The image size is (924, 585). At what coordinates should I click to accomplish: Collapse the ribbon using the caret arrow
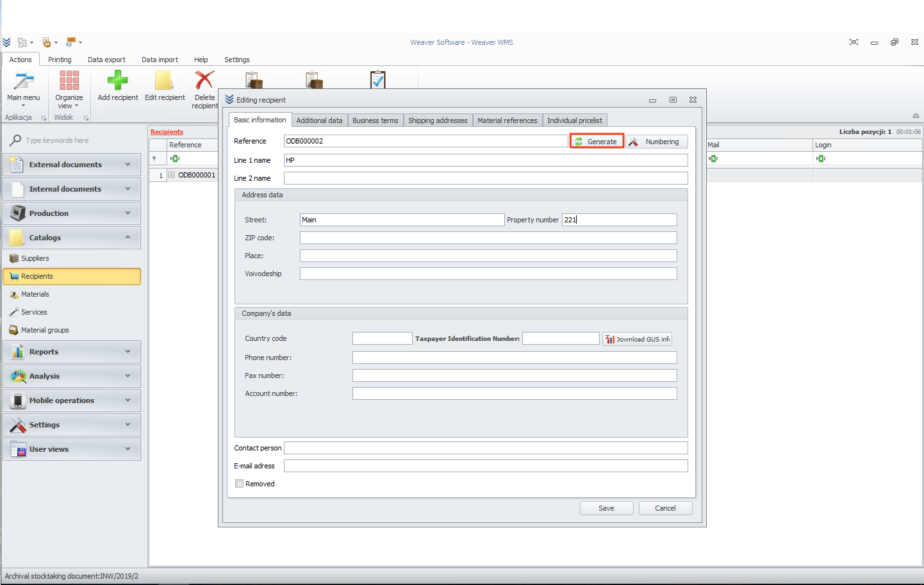(916, 116)
